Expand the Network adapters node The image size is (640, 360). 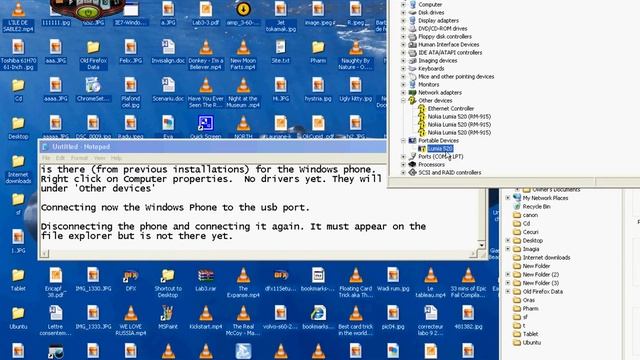pyautogui.click(x=403, y=93)
